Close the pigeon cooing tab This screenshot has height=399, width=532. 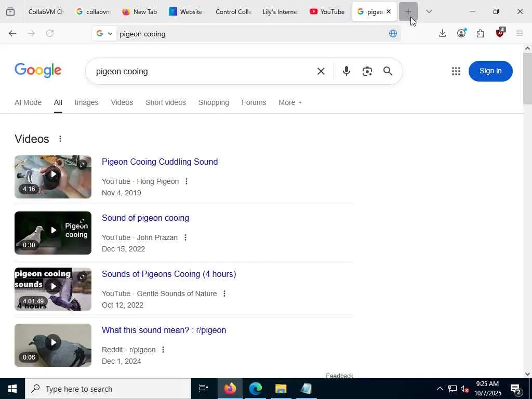click(x=389, y=11)
